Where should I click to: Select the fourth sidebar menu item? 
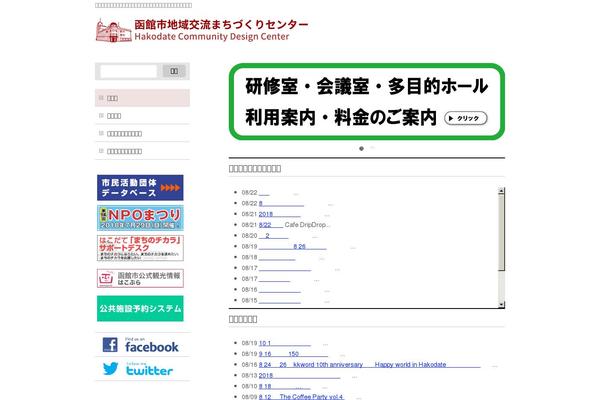click(x=142, y=151)
